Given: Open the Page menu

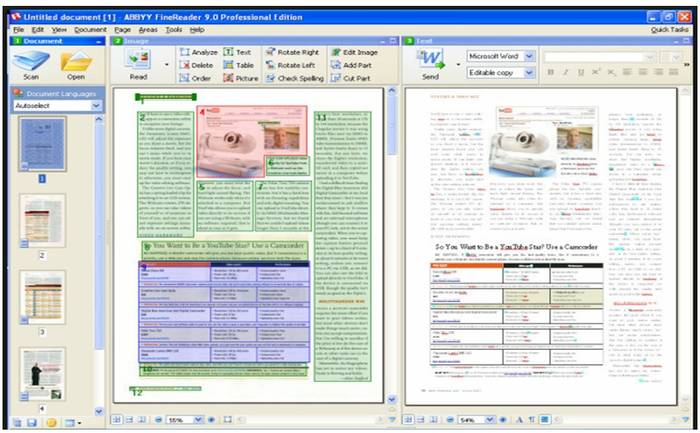Looking at the screenshot, I should (x=122, y=30).
